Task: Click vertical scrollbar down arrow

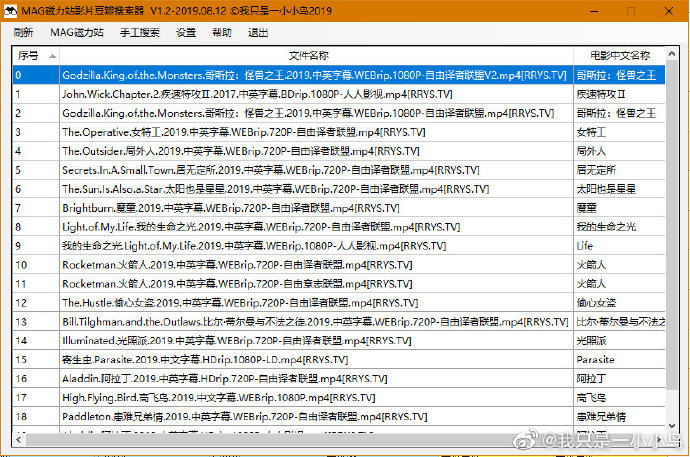Action: 672,425
